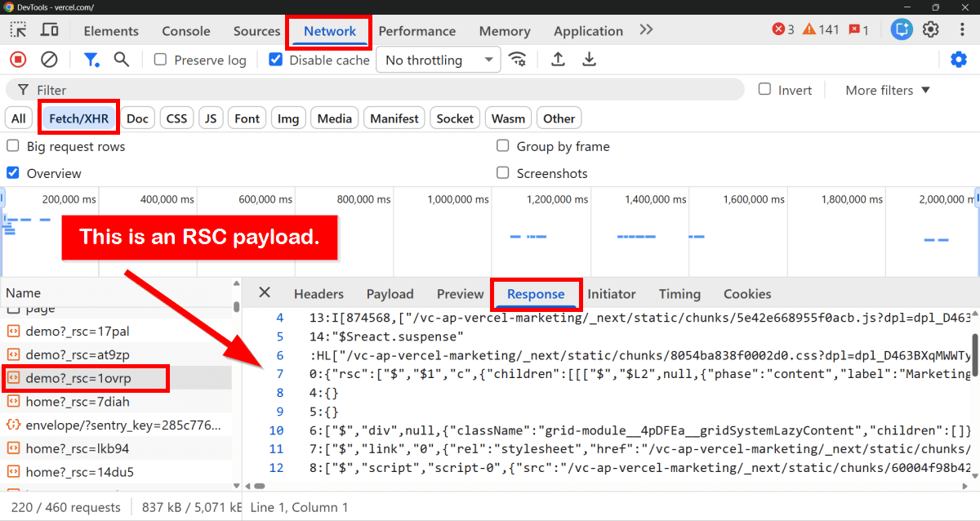The height and width of the screenshot is (521, 980).
Task: Activate the inspect element cursor icon
Action: coord(18,29)
